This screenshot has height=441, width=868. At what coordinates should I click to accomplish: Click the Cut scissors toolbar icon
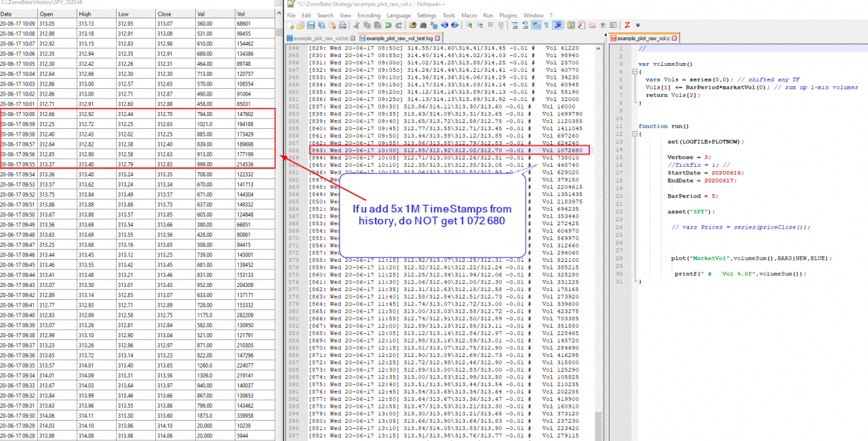[357, 25]
